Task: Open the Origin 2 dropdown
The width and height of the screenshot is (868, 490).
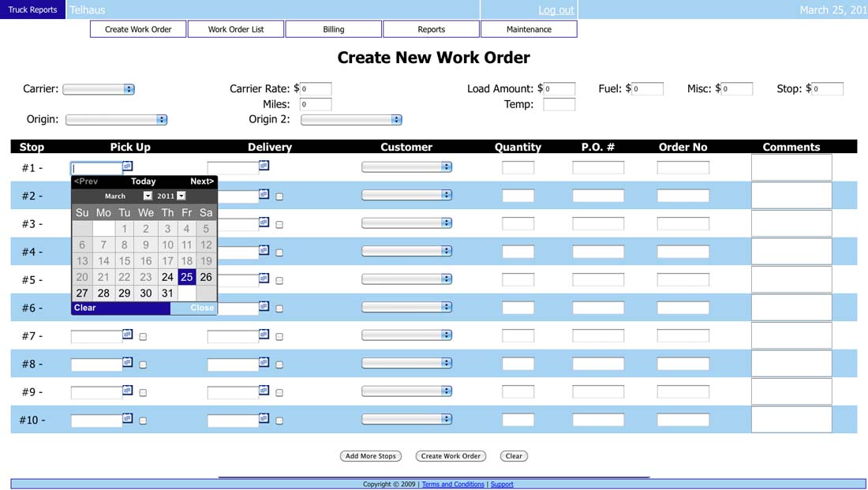Action: tap(351, 120)
